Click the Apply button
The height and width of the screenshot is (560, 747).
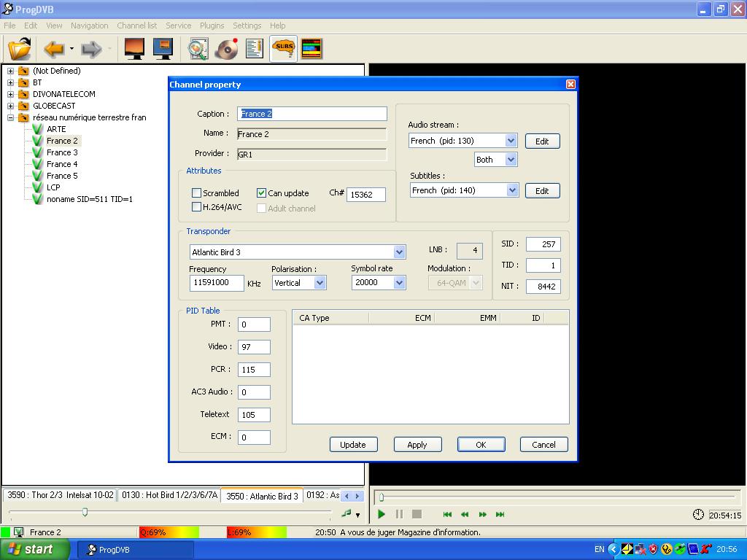point(417,445)
